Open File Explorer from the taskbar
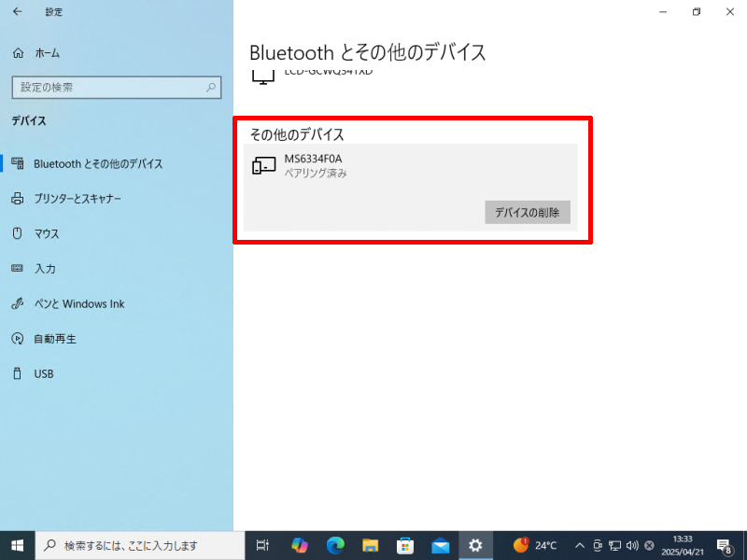 pyautogui.click(x=370, y=545)
